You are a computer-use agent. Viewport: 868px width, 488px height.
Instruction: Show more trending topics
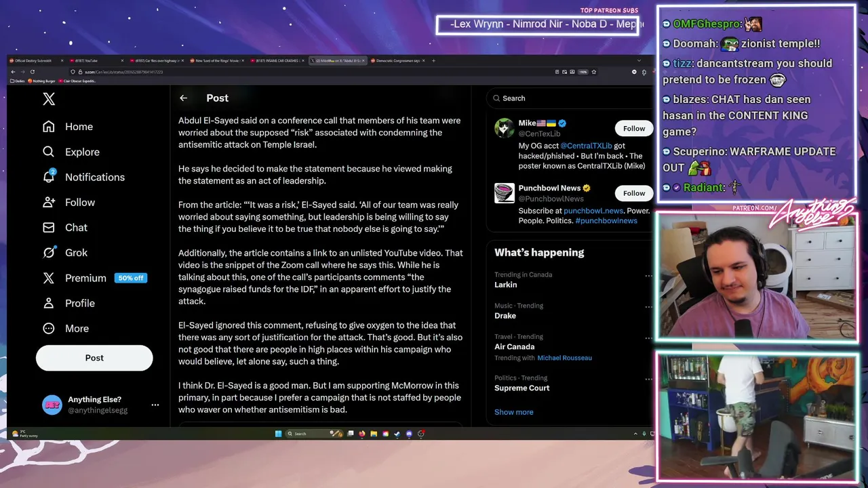[513, 412]
